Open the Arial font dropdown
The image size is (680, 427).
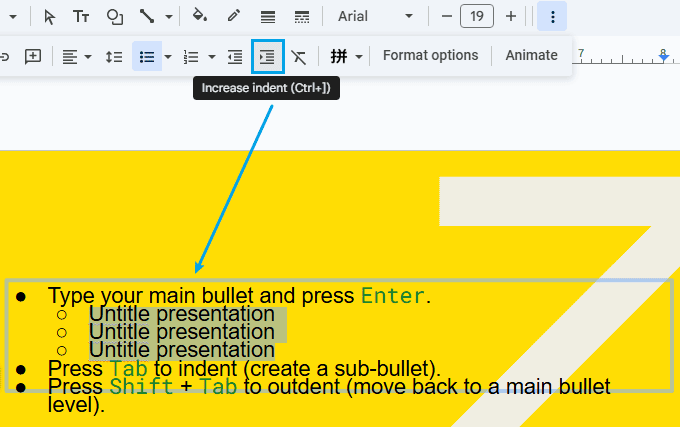[x=375, y=16]
